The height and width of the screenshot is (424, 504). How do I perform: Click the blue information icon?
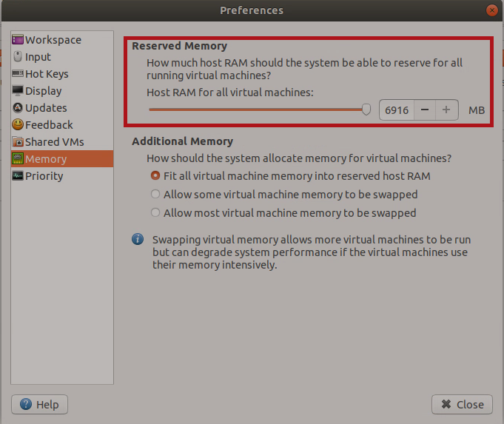tap(138, 239)
